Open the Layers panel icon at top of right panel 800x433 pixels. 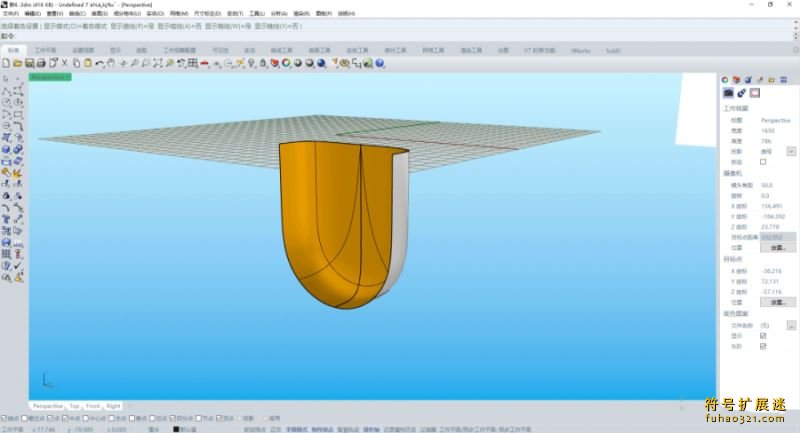[x=736, y=80]
